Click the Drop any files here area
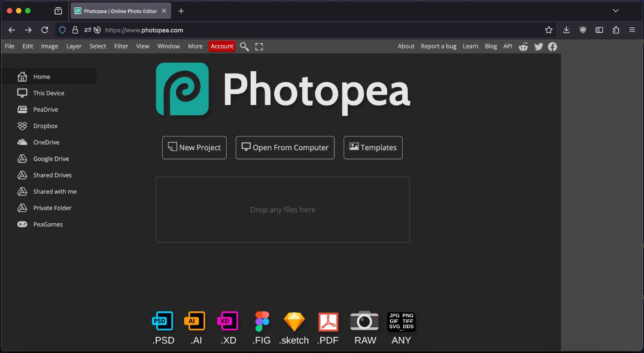The height and width of the screenshot is (353, 644). [283, 210]
